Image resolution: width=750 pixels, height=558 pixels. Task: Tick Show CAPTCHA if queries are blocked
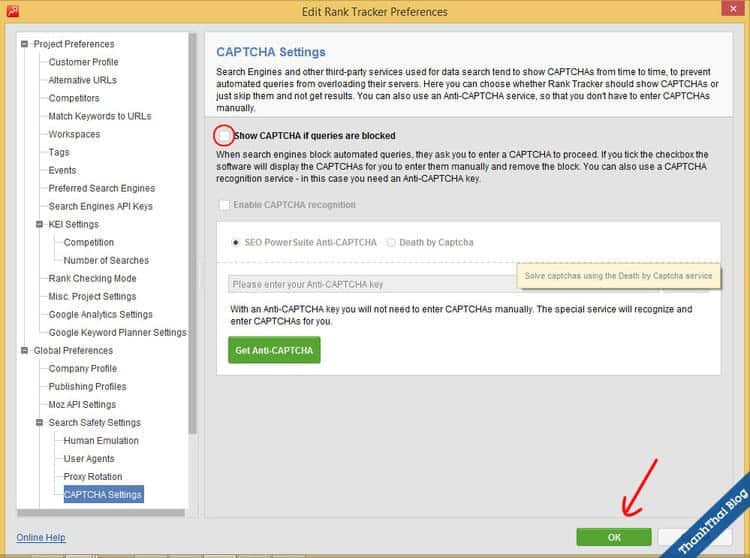(224, 135)
